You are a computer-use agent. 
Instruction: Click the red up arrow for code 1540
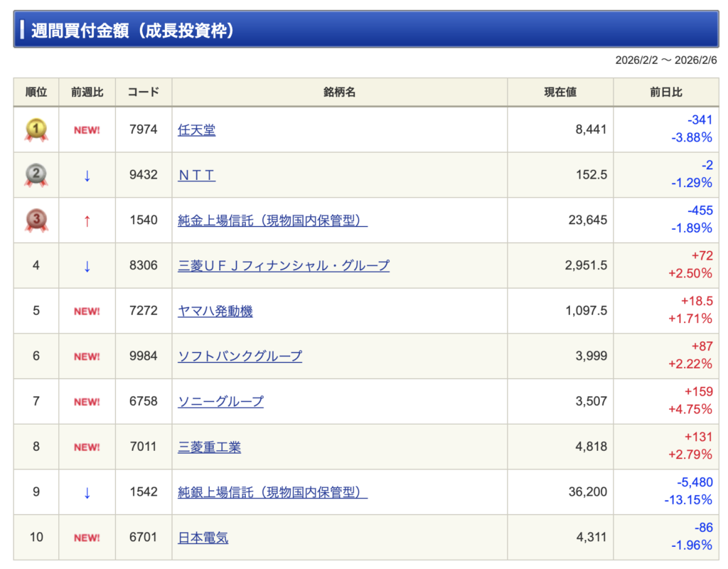[x=87, y=220]
